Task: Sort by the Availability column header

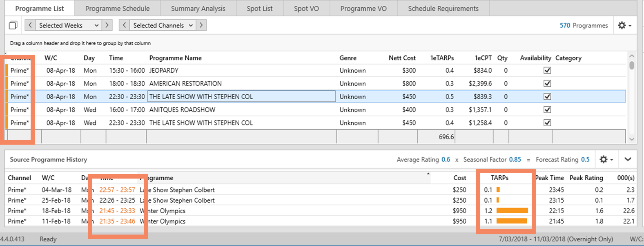Action: tap(535, 58)
